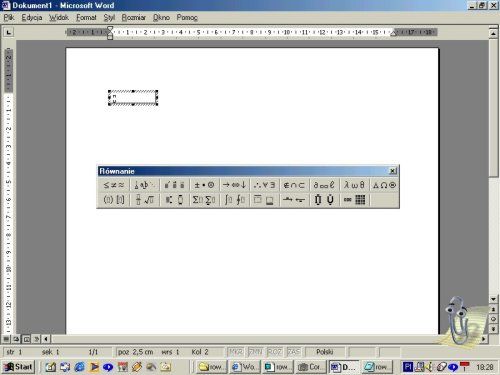
Task: Open the summation templates palette
Action: [x=204, y=200]
